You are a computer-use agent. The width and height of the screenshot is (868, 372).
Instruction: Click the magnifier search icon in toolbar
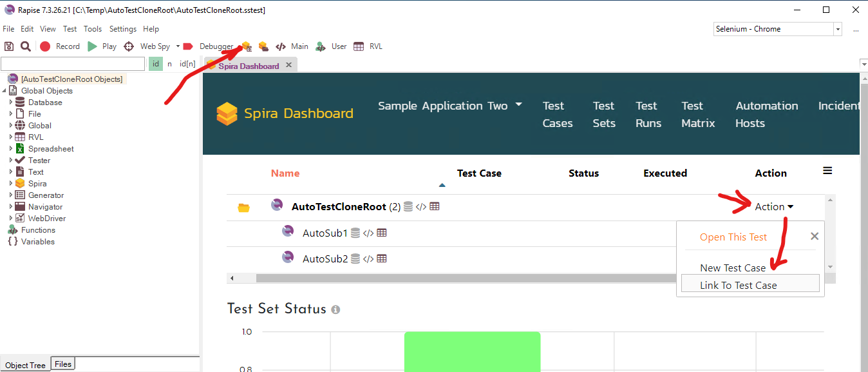(26, 46)
